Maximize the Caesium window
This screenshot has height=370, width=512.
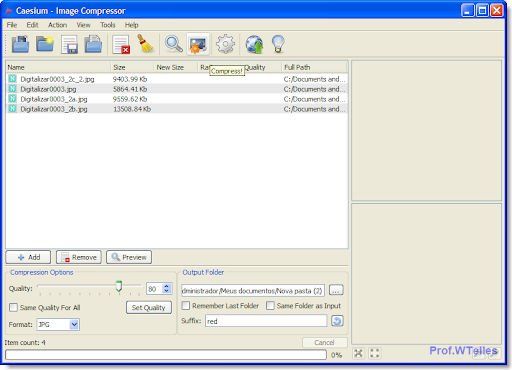[x=482, y=10]
